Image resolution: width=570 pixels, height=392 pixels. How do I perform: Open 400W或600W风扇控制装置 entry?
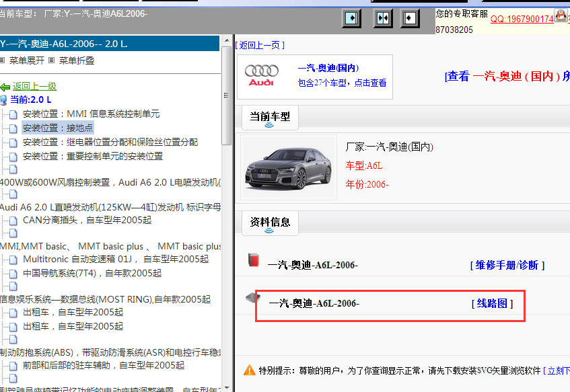[110, 182]
